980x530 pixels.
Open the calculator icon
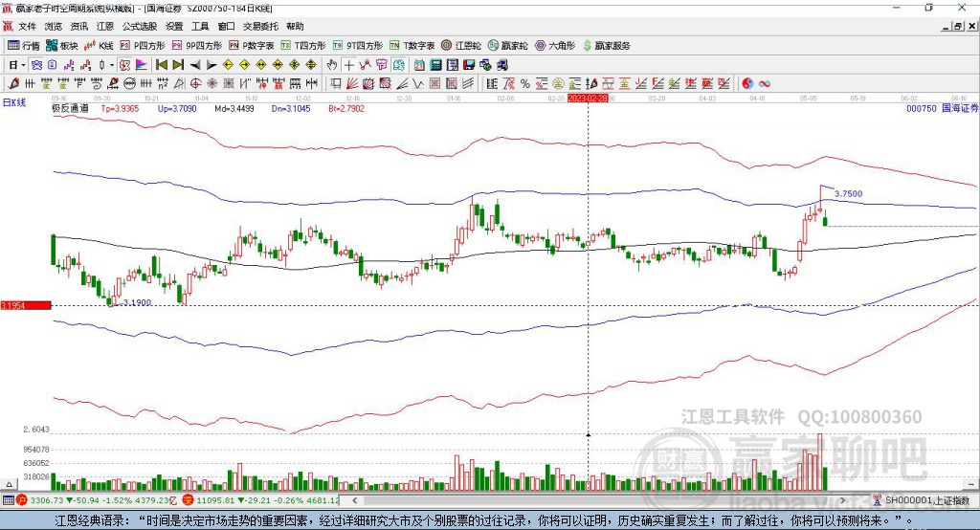point(435,65)
